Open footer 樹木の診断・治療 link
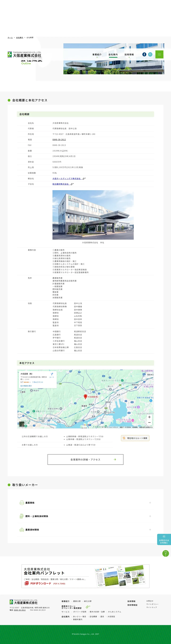Viewport: 171px width, 644px height. click(97, 612)
